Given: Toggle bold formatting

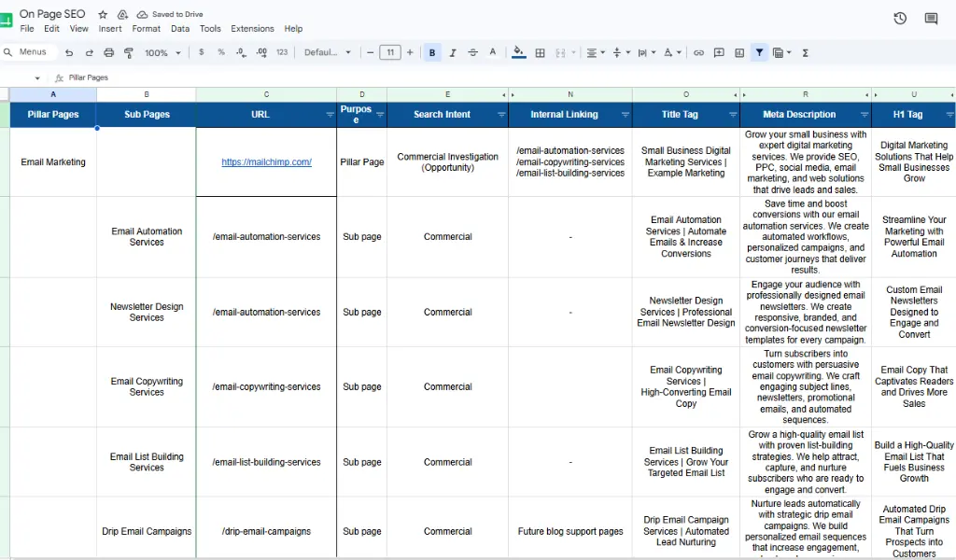Looking at the screenshot, I should click(x=432, y=53).
